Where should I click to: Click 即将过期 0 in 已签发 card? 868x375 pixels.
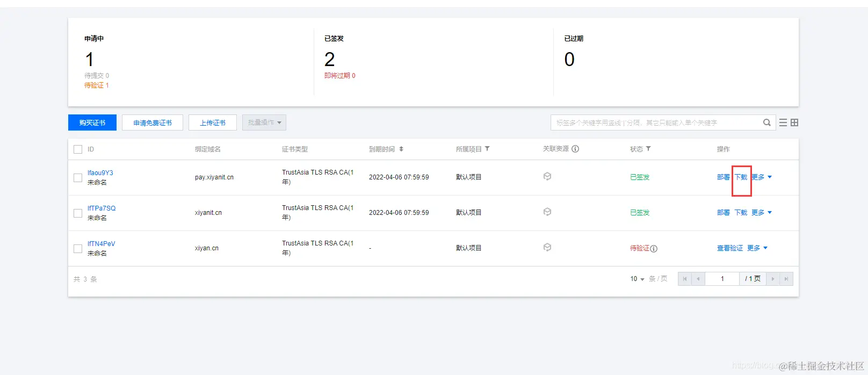pyautogui.click(x=340, y=75)
